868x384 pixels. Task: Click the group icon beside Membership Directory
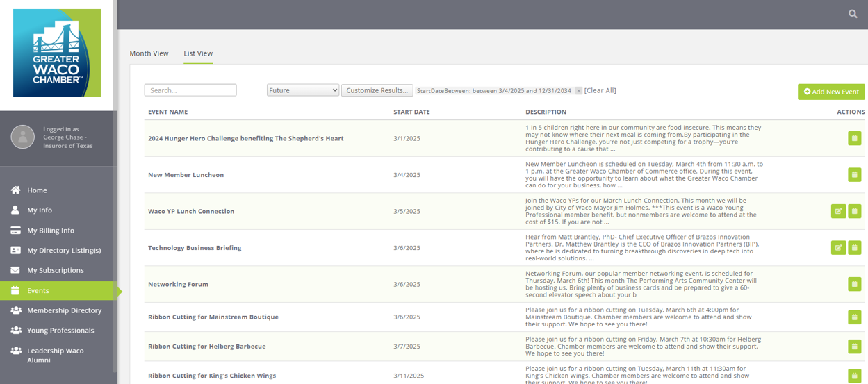coord(15,310)
